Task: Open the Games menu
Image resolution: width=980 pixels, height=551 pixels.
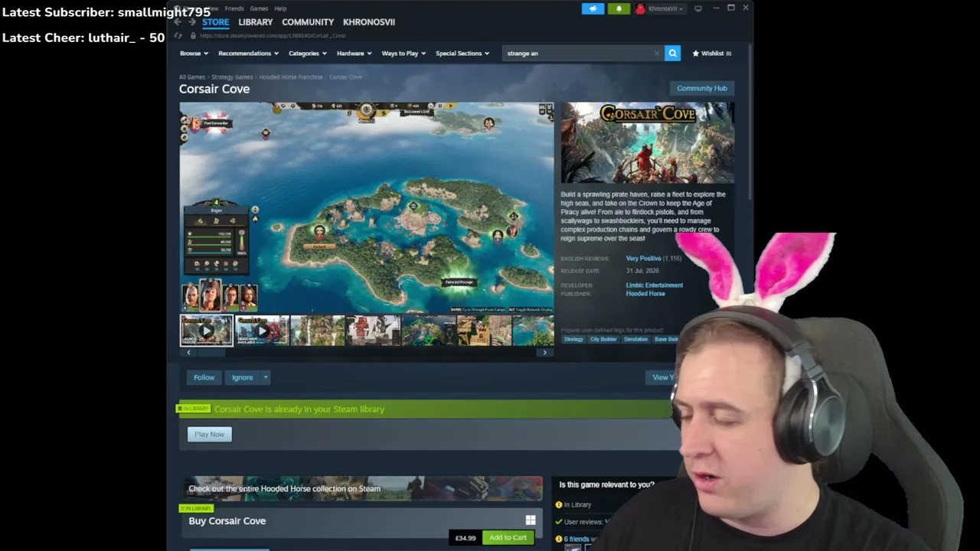Action: tap(259, 8)
